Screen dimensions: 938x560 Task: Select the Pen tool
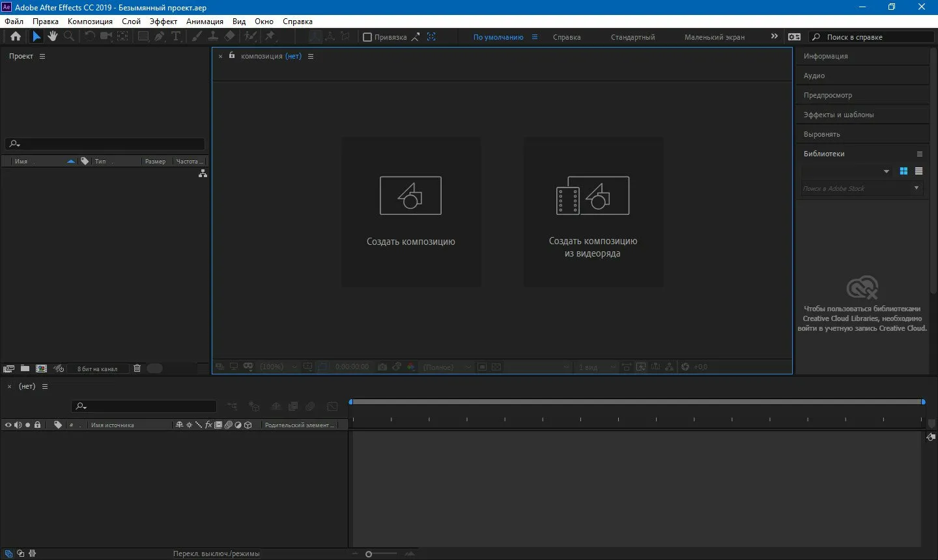(160, 36)
